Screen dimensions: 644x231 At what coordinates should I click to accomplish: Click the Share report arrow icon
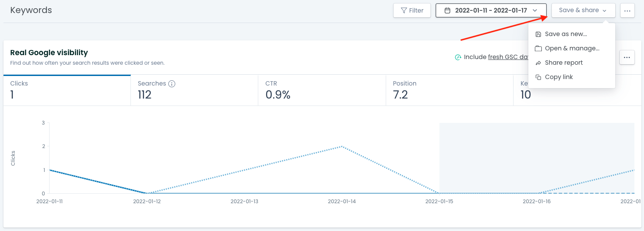(x=538, y=63)
